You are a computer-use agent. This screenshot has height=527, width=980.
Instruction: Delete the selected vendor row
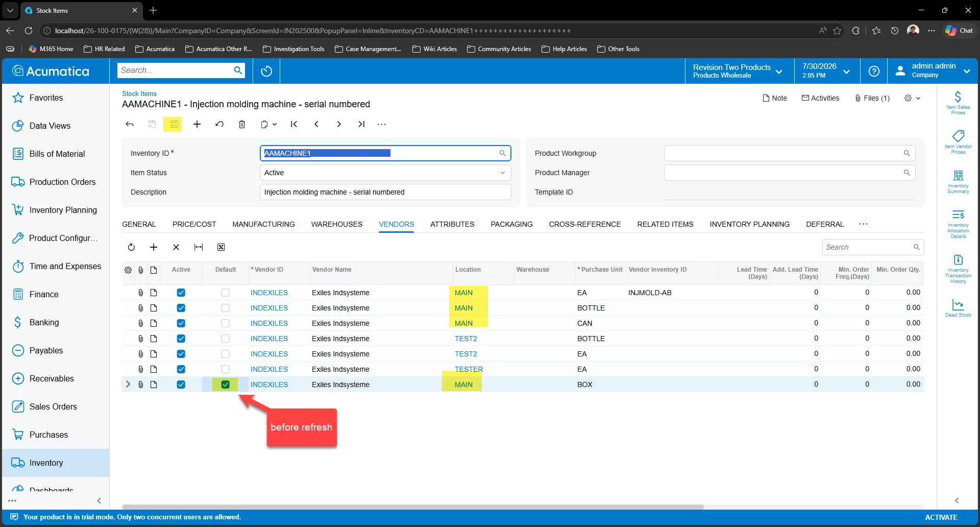point(176,247)
